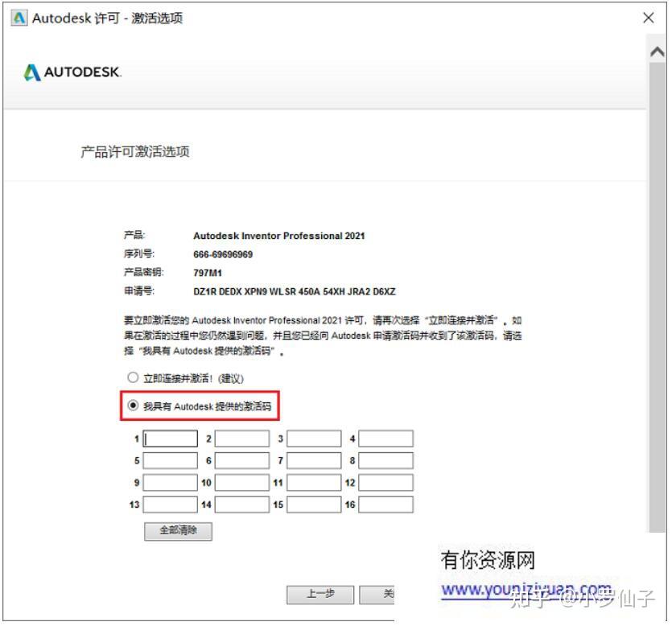
Task: Click activation code field 13
Action: [x=170, y=505]
